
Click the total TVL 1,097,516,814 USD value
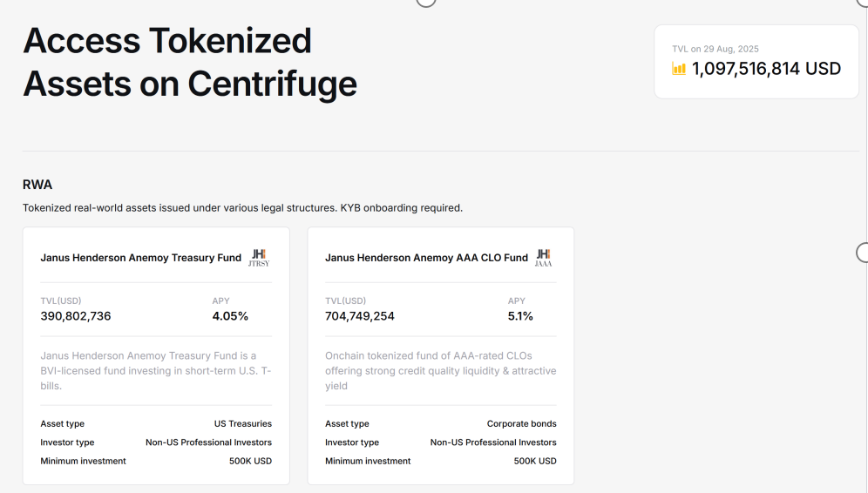tap(766, 69)
